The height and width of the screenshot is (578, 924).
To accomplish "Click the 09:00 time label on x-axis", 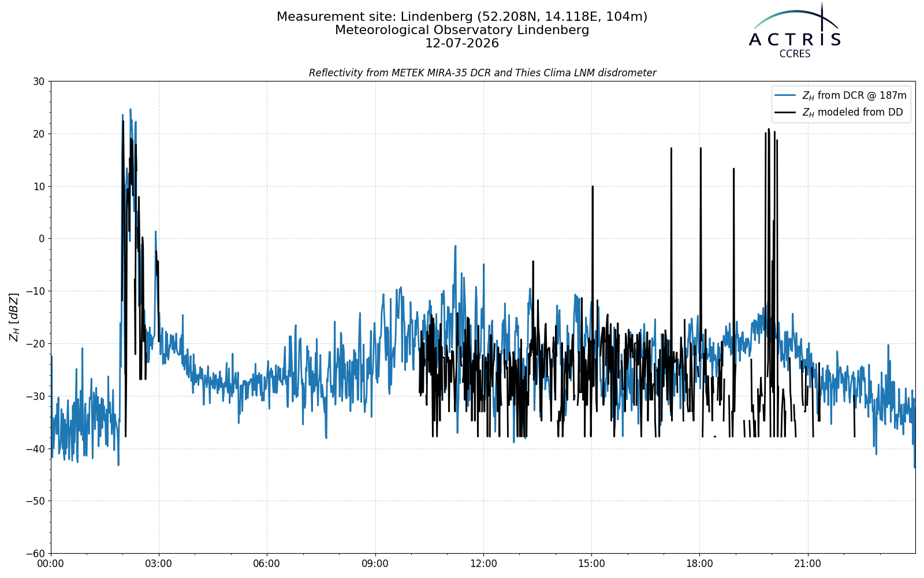I will click(x=375, y=564).
